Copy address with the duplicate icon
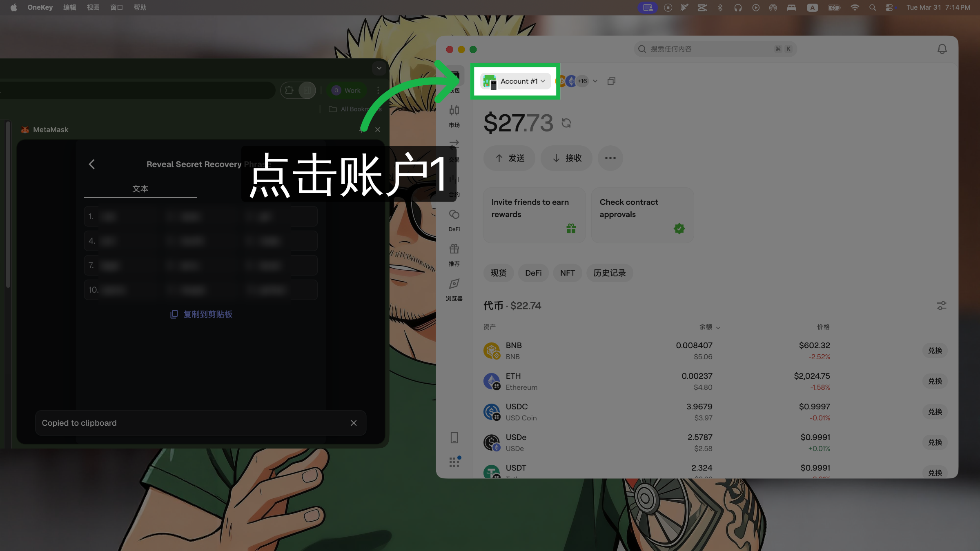Image resolution: width=980 pixels, height=551 pixels. 611,81
